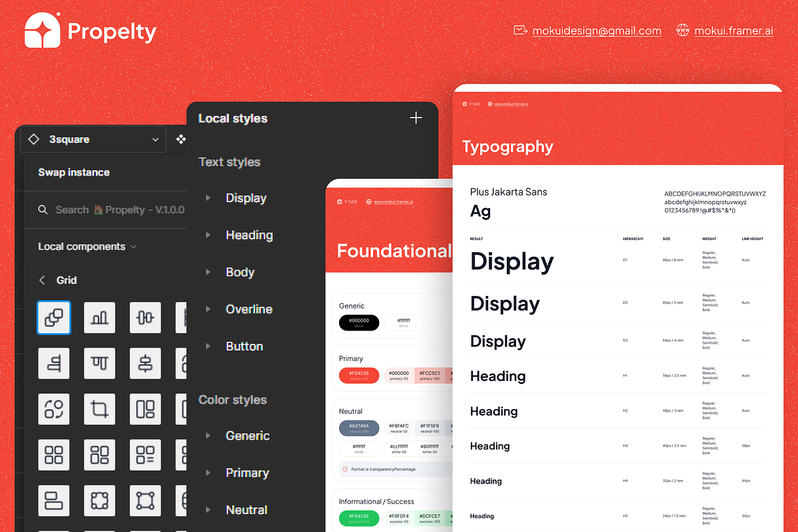Select the align-to-top bars icon
Viewport: 798px width, 532px height.
tap(100, 363)
